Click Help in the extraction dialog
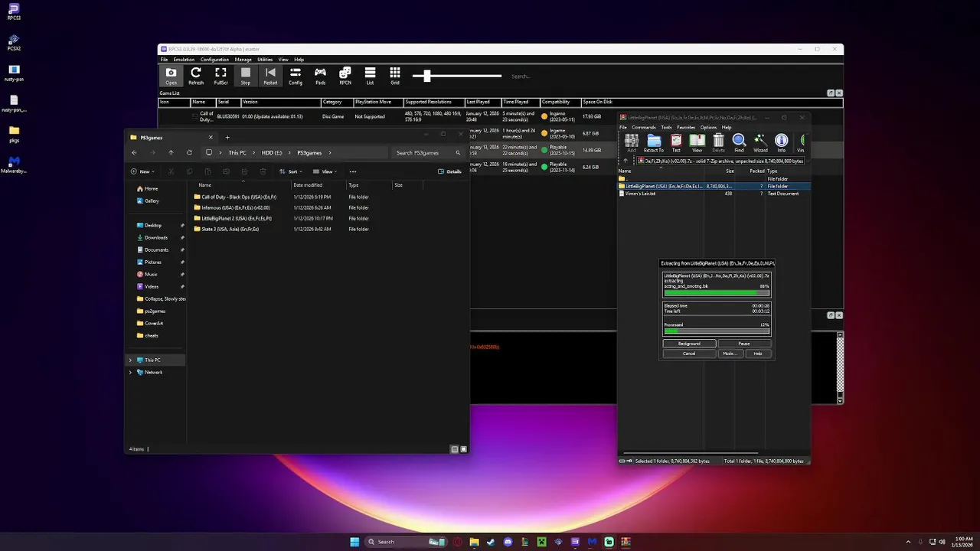This screenshot has width=980, height=551. tap(758, 354)
